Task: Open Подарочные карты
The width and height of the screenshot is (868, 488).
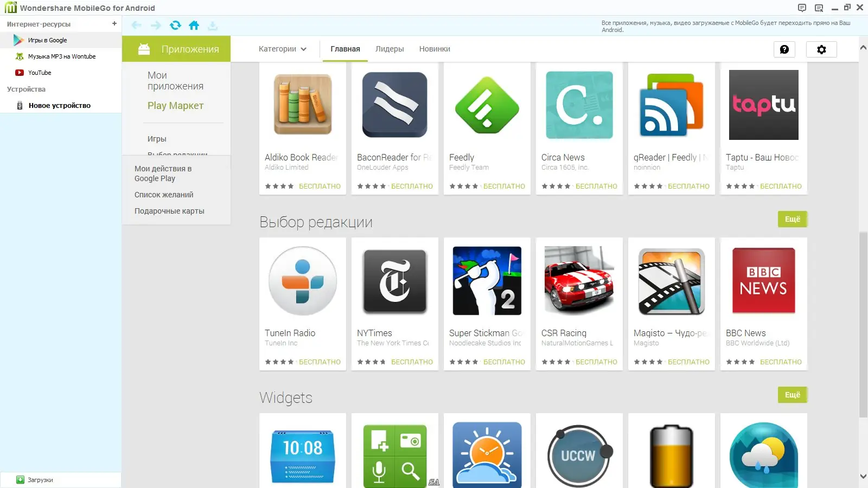Action: [169, 211]
